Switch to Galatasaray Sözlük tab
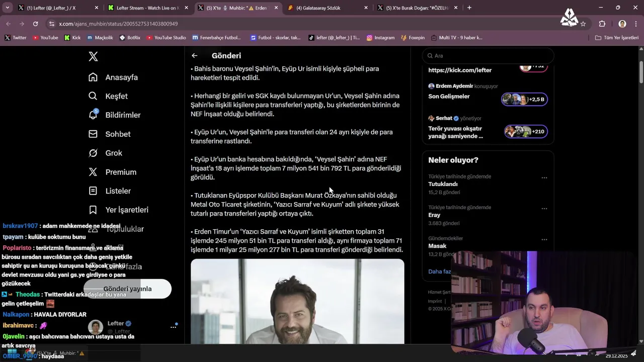Screen dimensions: 644x362 point(328,8)
